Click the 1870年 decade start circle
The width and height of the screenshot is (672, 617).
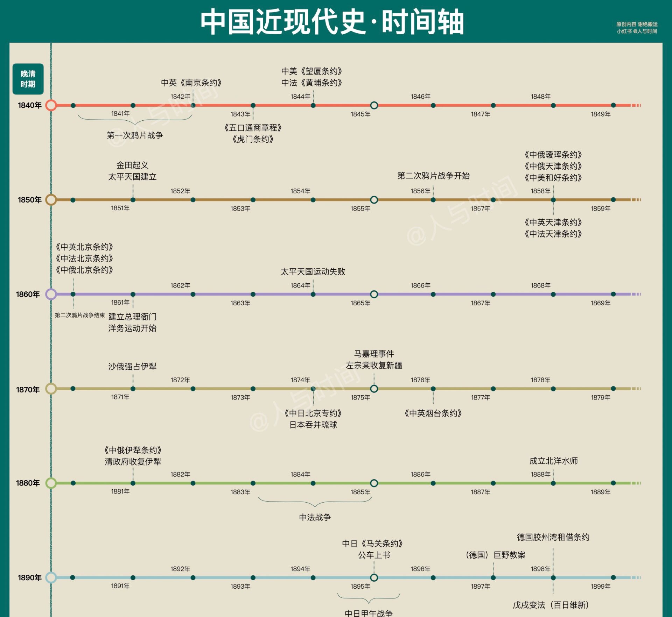point(51,389)
